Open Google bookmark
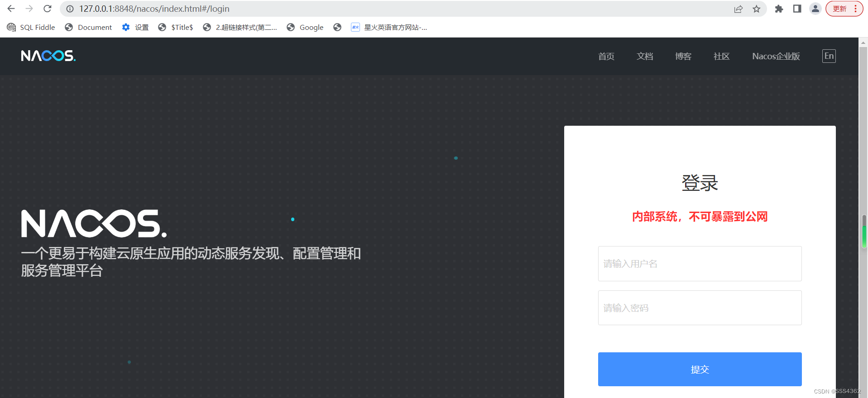 point(305,27)
